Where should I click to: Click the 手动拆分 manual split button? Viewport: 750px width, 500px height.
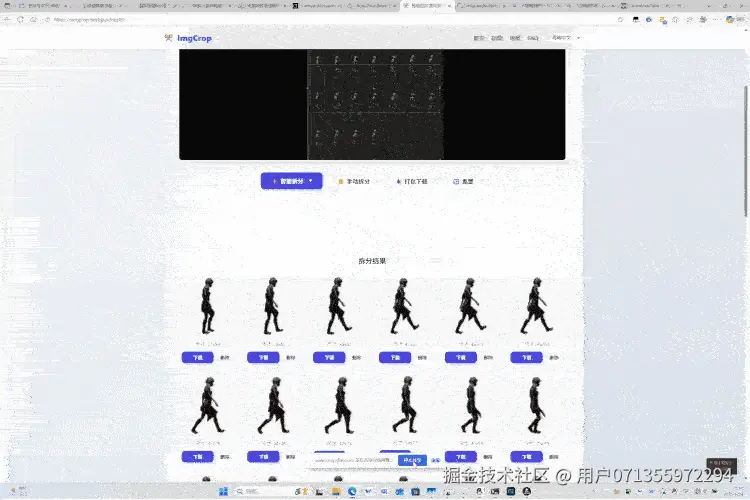pos(354,181)
